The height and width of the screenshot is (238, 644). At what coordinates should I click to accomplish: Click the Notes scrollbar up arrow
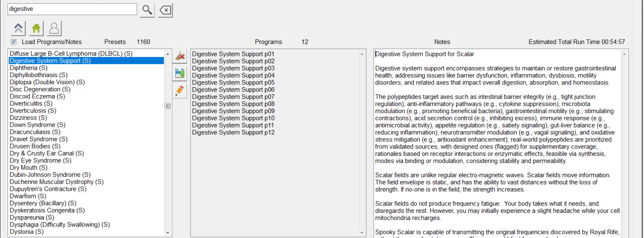tap(624, 54)
